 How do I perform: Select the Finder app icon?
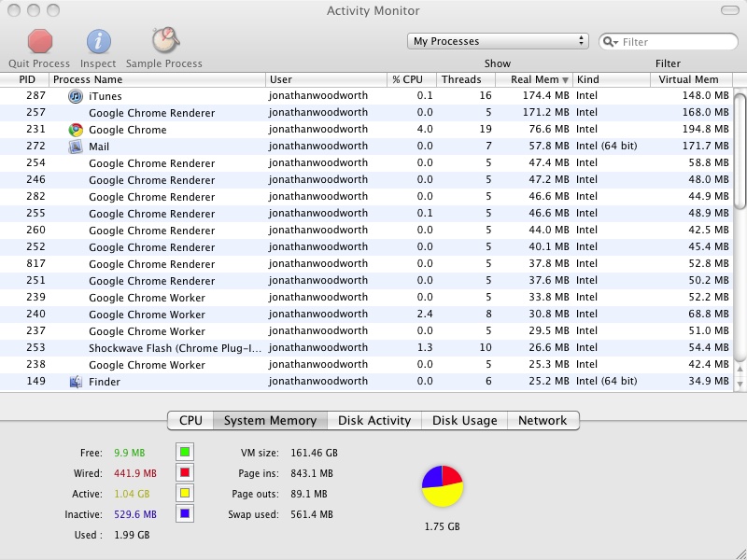76,382
